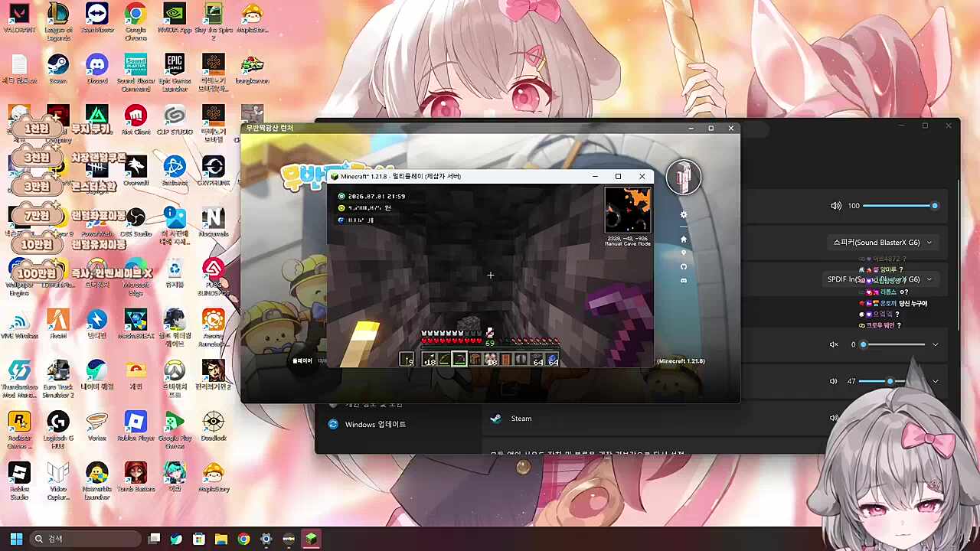980x551 pixels.
Task: Open the SPDIF In input device dropdown
Action: pos(880,279)
